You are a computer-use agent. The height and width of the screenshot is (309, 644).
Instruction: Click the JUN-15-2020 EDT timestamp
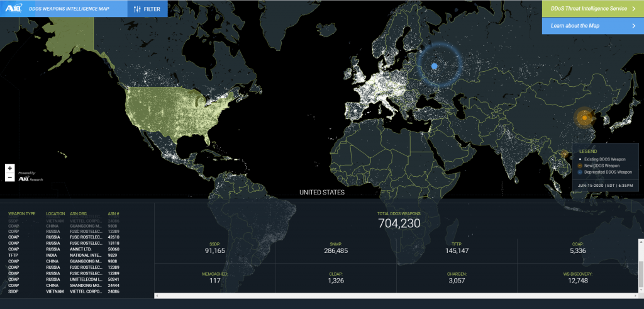[605, 185]
